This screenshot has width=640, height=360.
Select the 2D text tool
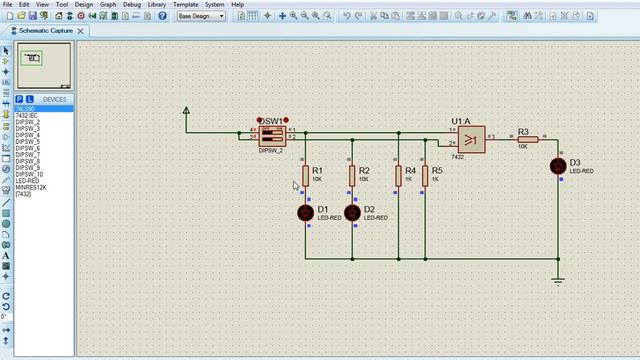tap(6, 256)
